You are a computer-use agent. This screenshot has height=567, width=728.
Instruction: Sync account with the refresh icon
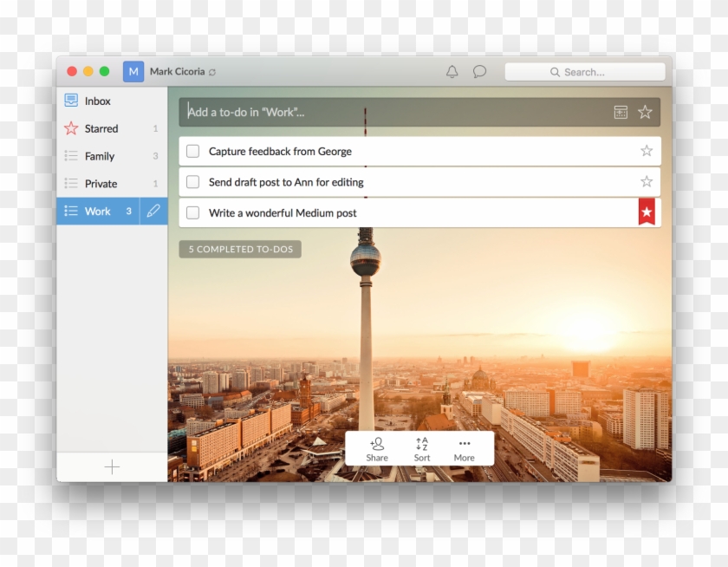coord(211,71)
